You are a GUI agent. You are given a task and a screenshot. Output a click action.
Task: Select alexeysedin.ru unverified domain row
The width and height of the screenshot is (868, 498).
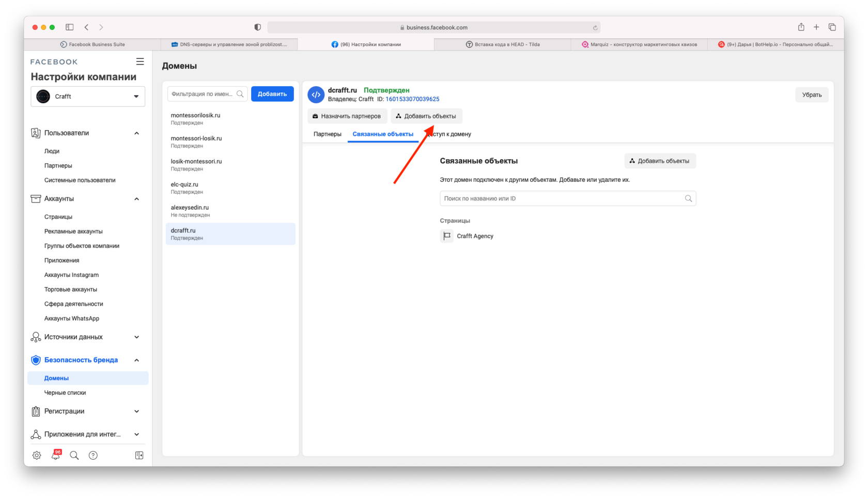click(x=230, y=211)
